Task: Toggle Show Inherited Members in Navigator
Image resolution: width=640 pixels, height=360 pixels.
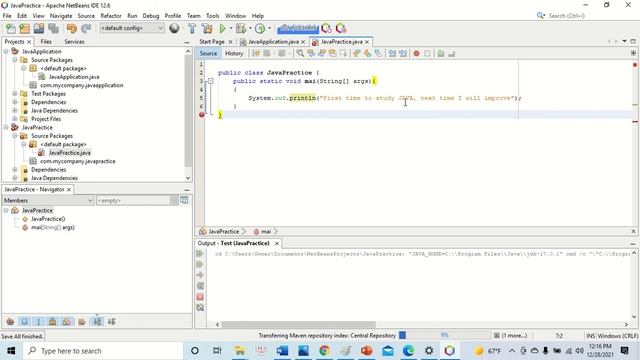Action: pyautogui.click(x=10, y=322)
